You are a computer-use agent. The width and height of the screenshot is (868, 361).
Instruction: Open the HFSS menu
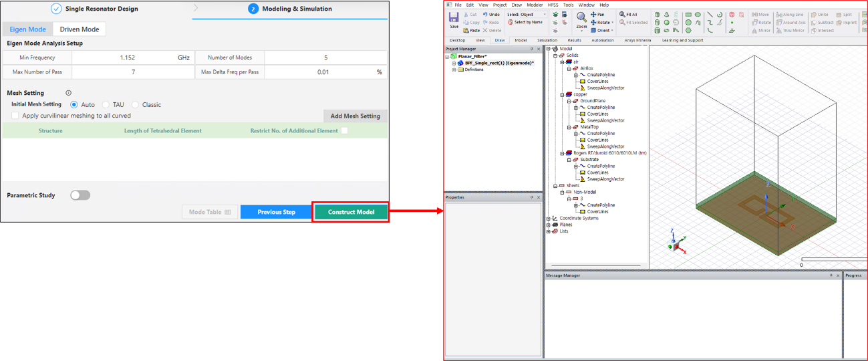(x=553, y=5)
